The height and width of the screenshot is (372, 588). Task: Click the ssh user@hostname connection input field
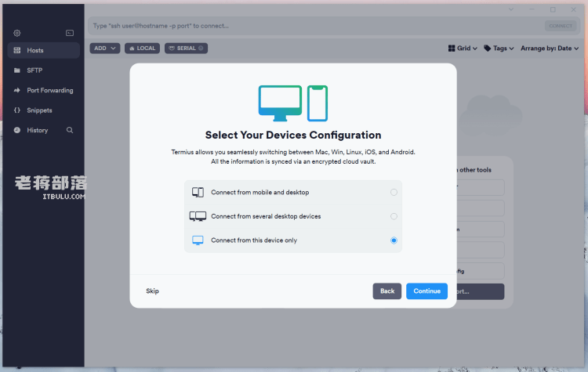tap(315, 26)
